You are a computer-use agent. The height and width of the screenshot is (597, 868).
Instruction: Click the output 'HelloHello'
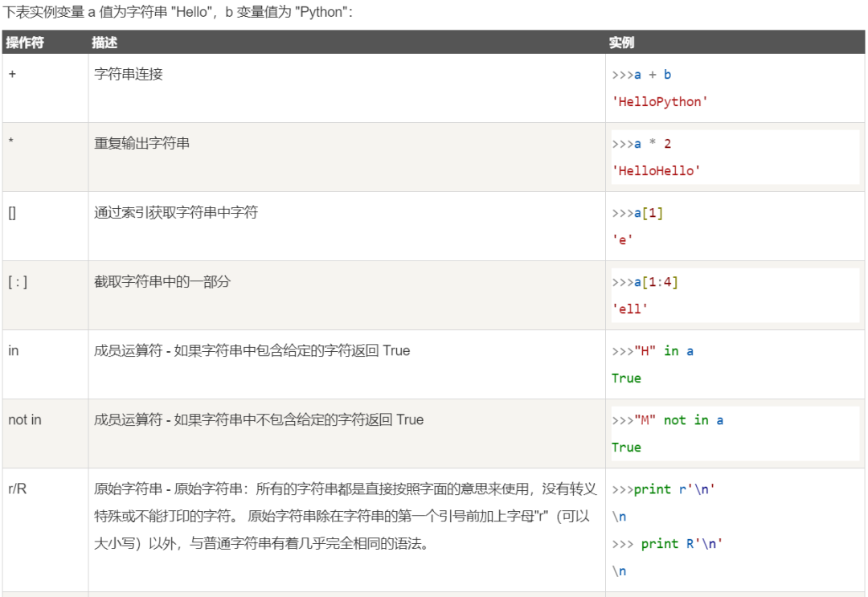click(x=656, y=171)
